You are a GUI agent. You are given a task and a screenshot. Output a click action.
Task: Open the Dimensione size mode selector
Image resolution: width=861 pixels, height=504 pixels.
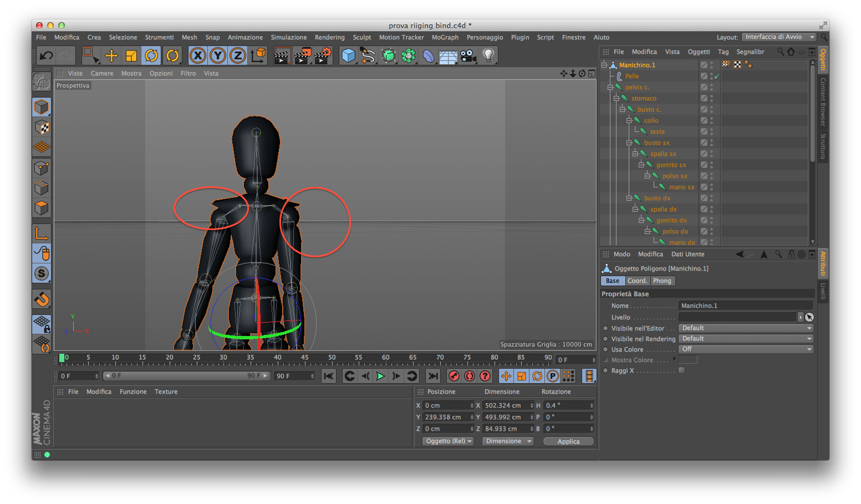click(508, 441)
